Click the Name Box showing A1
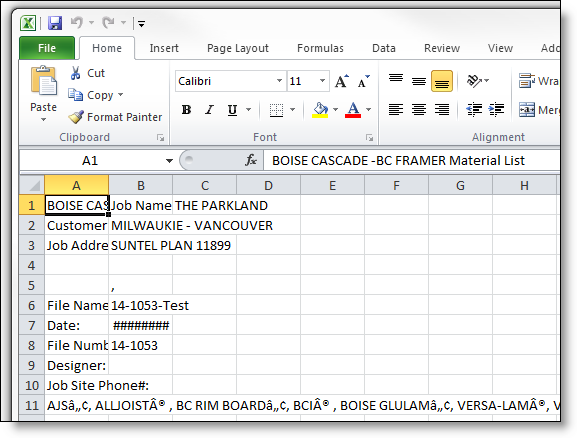Image resolution: width=577 pixels, height=438 pixels. coord(90,161)
